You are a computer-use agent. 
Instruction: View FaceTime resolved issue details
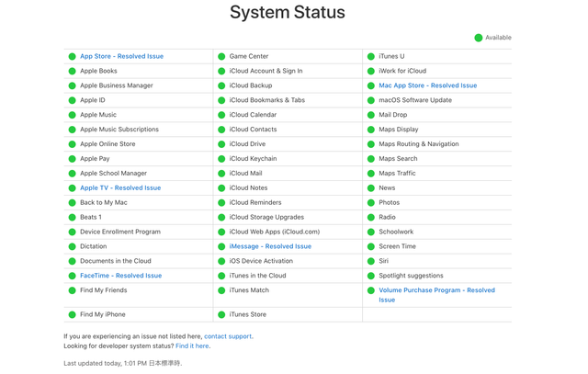[x=120, y=276]
